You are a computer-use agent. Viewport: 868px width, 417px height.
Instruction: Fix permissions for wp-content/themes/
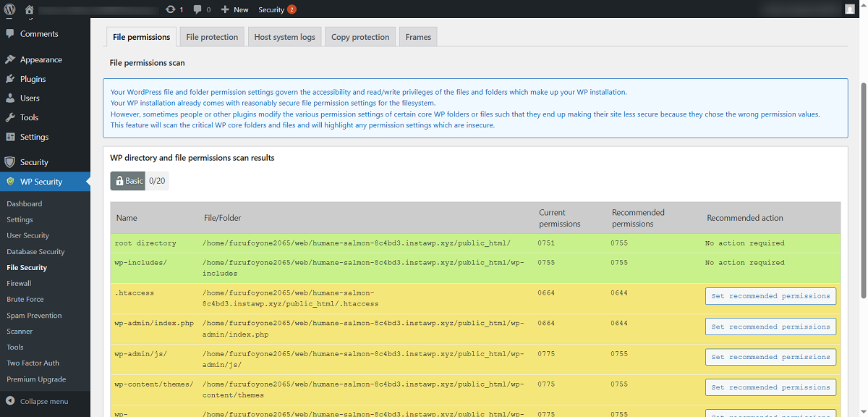click(x=770, y=387)
